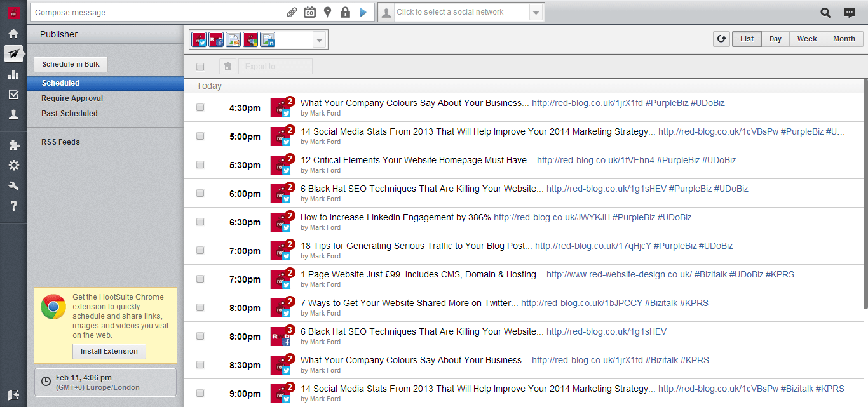Open Contacts person icon in sidebar

click(x=13, y=115)
